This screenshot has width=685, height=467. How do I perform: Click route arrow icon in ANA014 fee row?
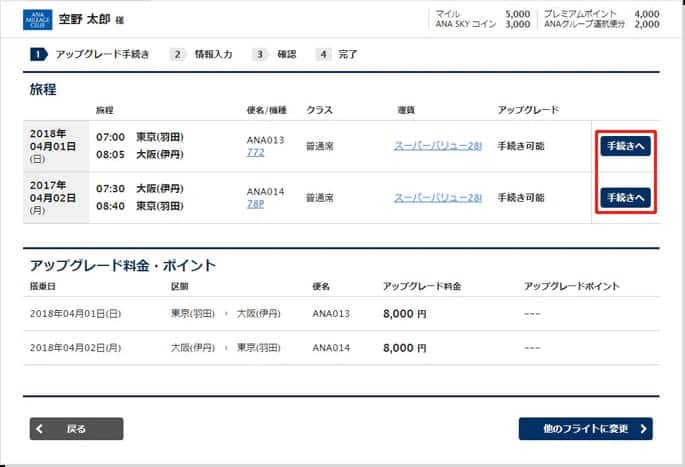226,348
